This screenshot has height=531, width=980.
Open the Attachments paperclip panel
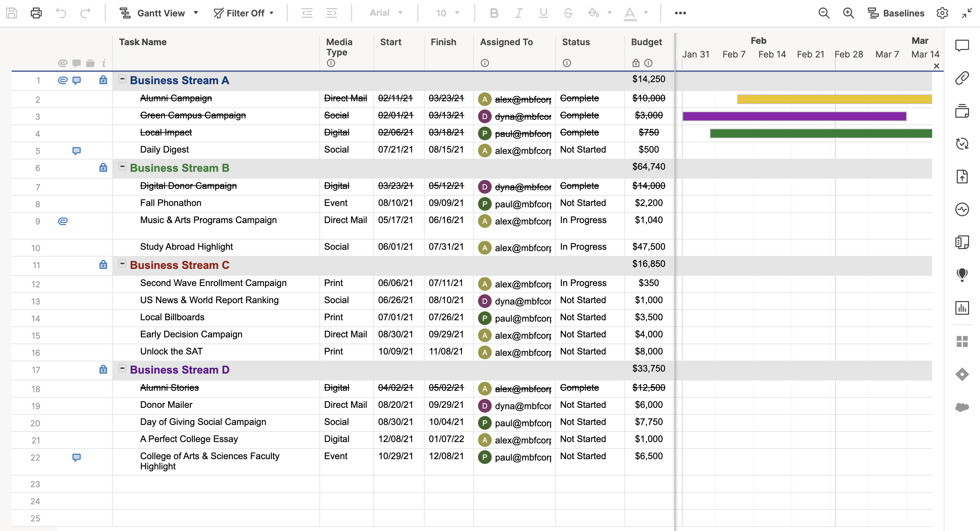962,78
